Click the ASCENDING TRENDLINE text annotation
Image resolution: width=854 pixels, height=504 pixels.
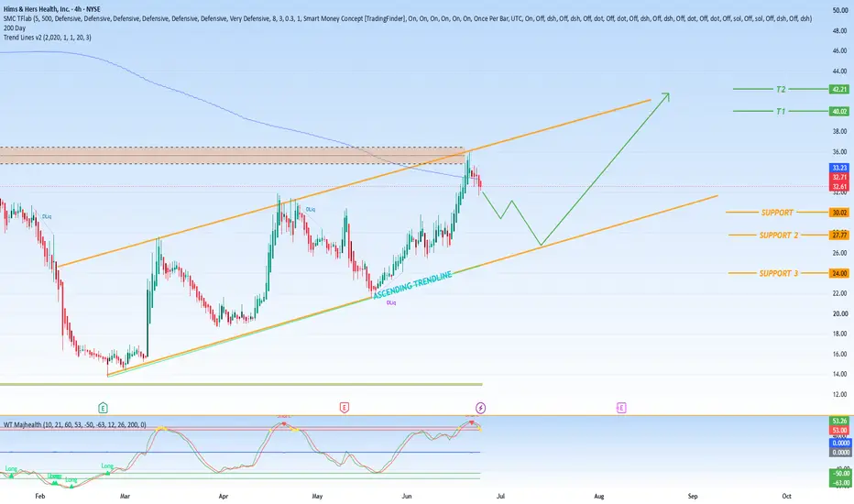pyautogui.click(x=412, y=284)
